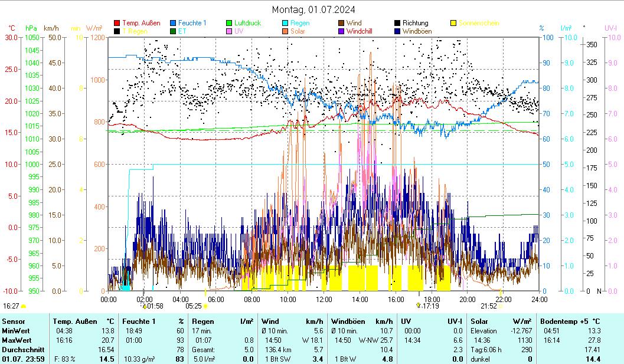Image resolution: width=624 pixels, height=364 pixels.
Task: Click the Luftdruck legend label
Action: [247, 23]
